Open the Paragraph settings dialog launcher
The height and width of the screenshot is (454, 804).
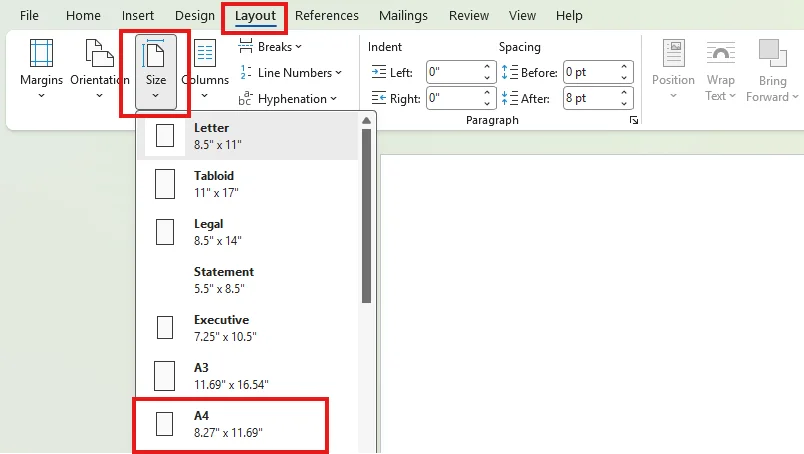(x=634, y=120)
